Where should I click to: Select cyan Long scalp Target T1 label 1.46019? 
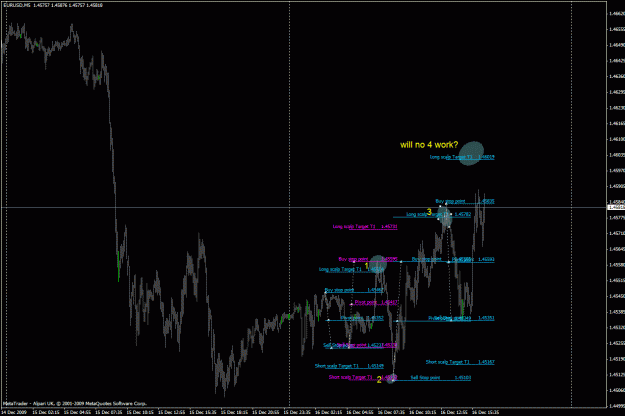(x=462, y=157)
